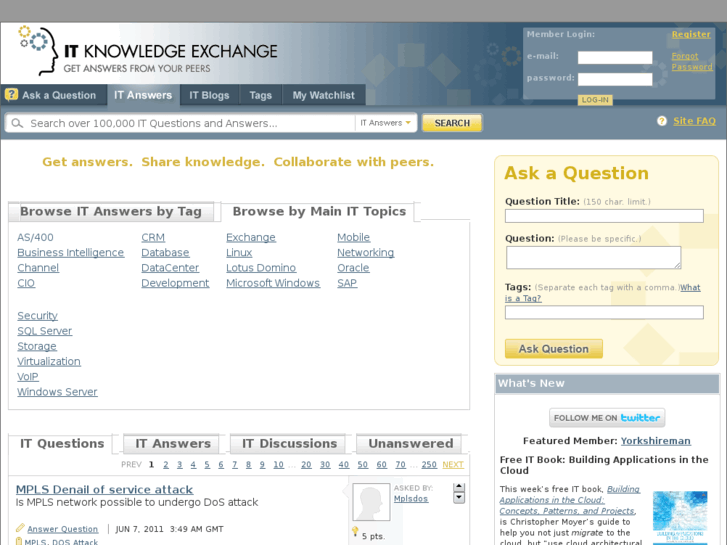Viewport: 727px width, 545px height.
Task: Click the Tags input field
Action: (x=604, y=312)
